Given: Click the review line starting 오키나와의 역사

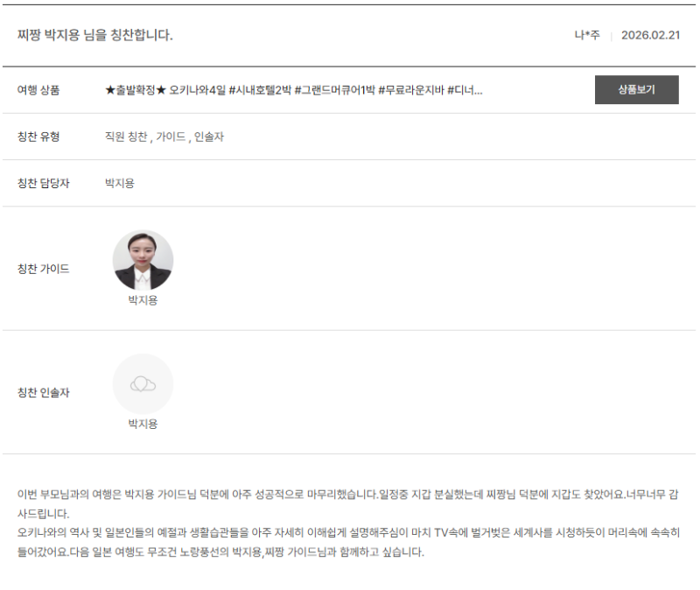Looking at the screenshot, I should [348, 532].
